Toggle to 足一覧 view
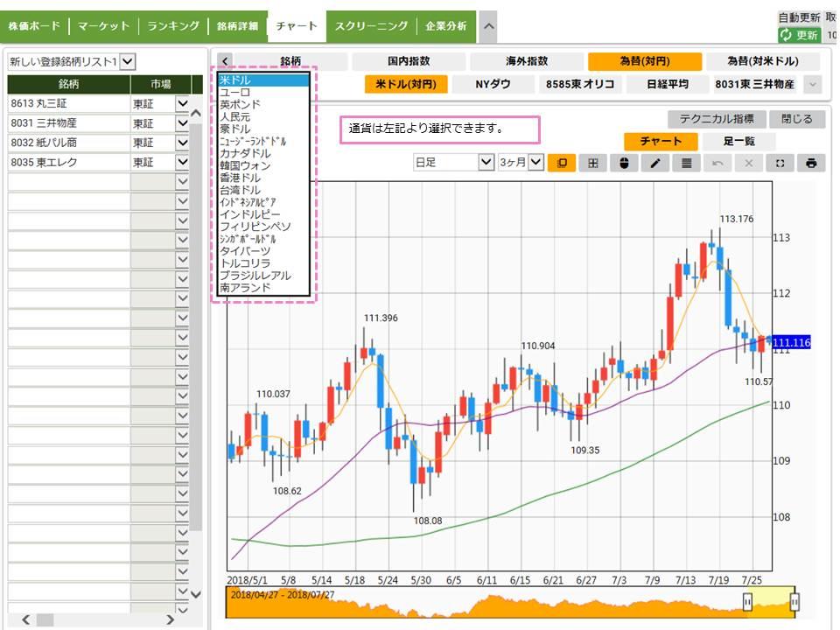This screenshot has height=630, width=840. 738,141
